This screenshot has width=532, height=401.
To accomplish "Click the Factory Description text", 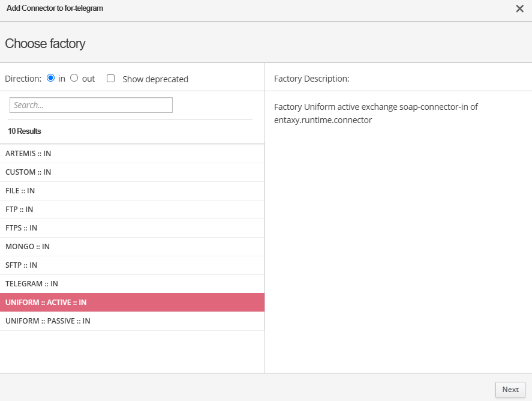I will pyautogui.click(x=375, y=113).
